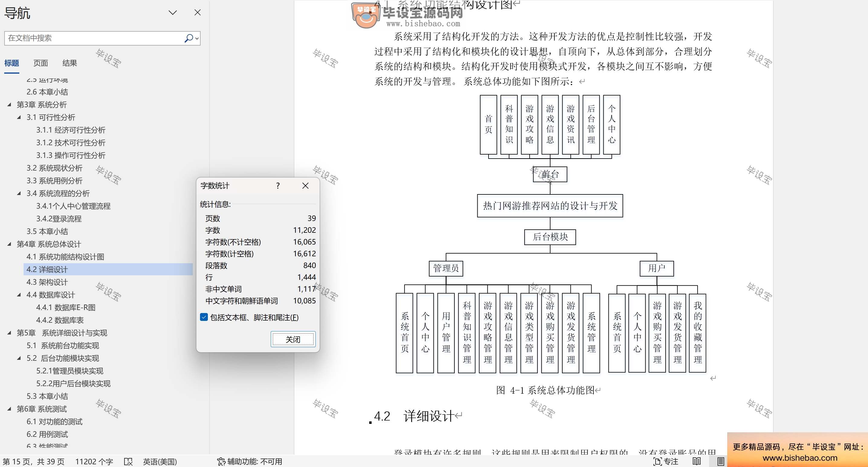Click the 页数 value 39 in dialog

coord(312,218)
